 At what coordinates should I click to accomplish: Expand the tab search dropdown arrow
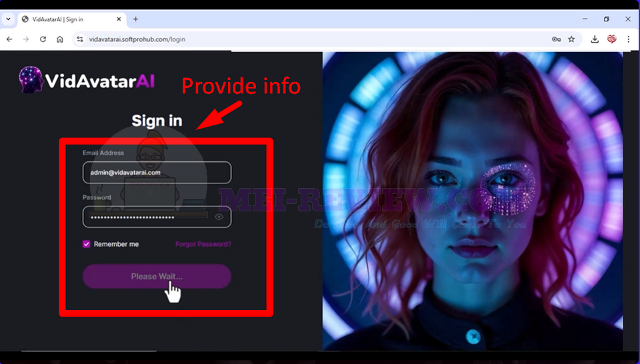[8, 19]
